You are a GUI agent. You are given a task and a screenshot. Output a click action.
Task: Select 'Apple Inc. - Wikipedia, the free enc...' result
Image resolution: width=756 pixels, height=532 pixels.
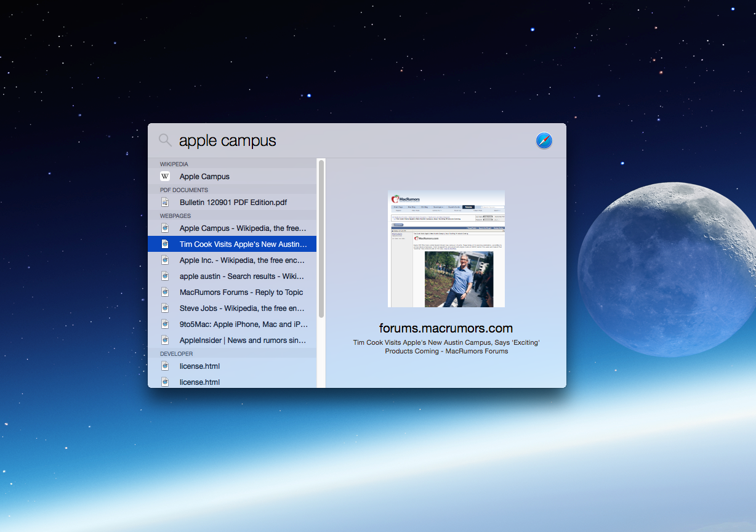coord(232,260)
